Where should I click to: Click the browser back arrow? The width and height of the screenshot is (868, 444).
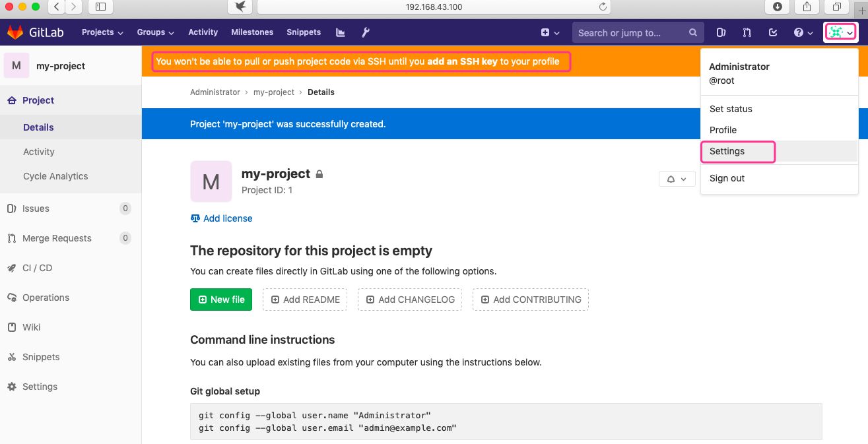(57, 7)
